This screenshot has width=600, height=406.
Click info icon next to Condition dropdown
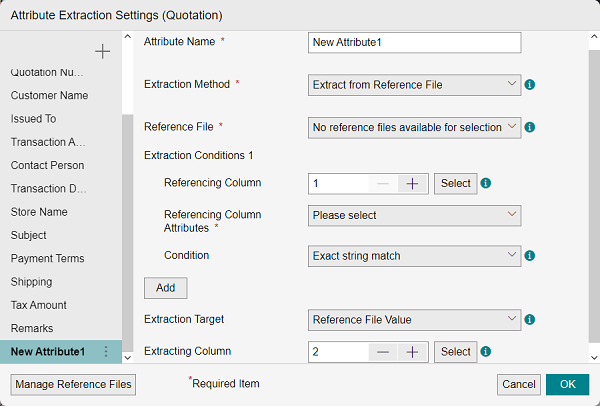click(x=530, y=256)
